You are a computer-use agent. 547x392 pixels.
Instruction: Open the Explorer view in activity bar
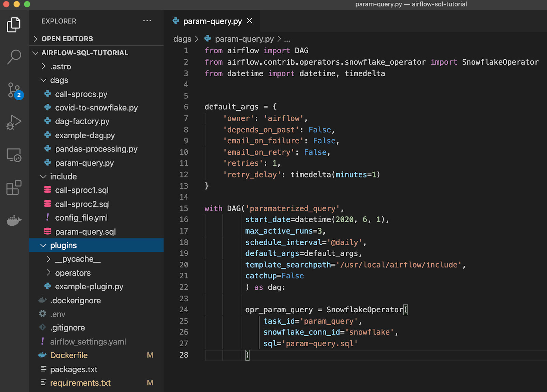[x=14, y=25]
